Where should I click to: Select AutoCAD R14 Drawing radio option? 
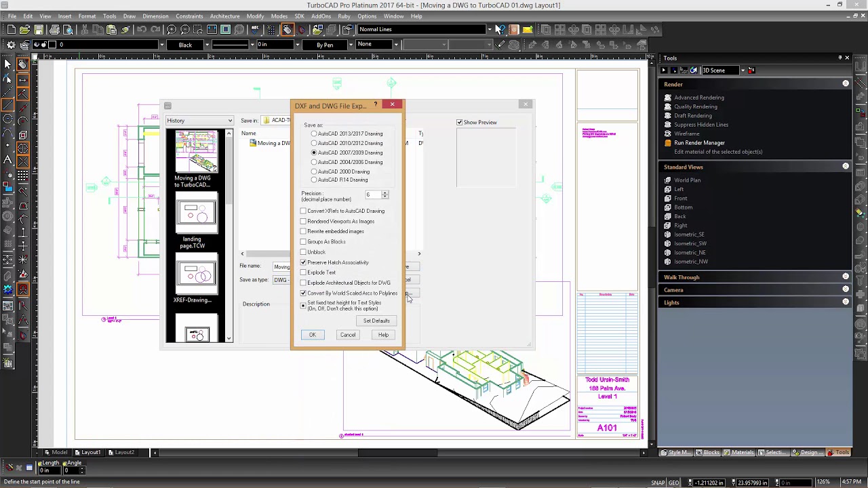[x=314, y=180]
